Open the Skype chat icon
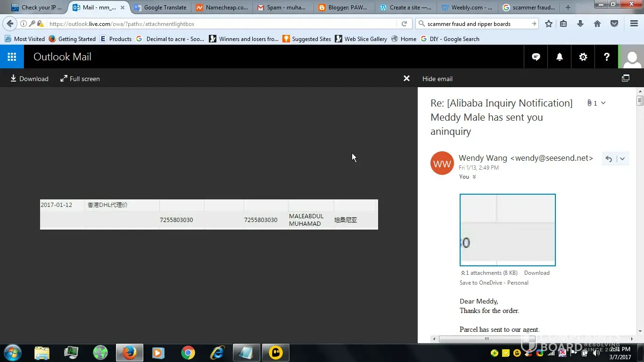 click(x=536, y=57)
